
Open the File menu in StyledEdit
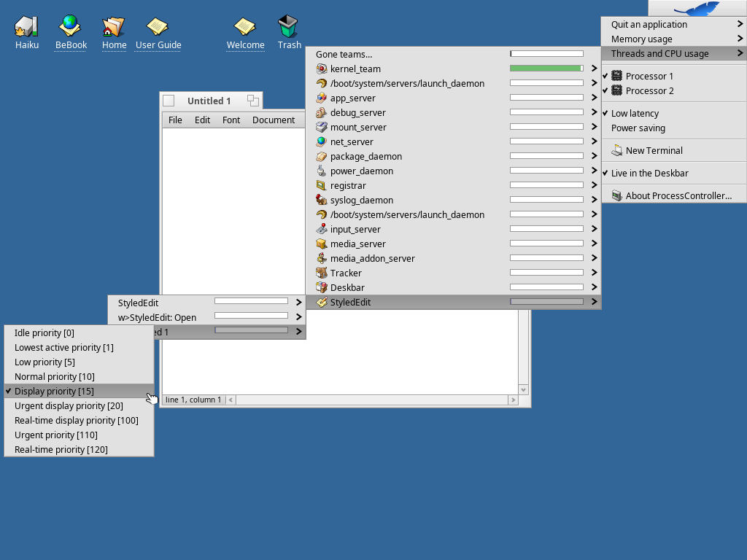(x=175, y=120)
